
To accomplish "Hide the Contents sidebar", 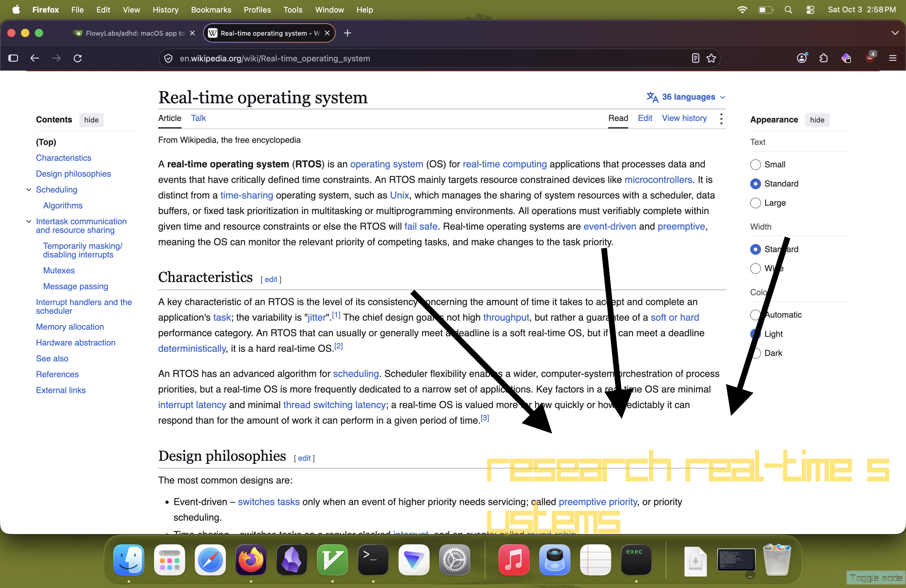I will click(x=91, y=120).
